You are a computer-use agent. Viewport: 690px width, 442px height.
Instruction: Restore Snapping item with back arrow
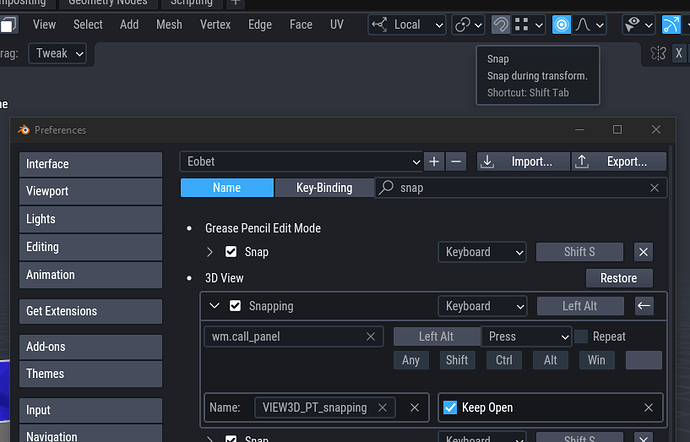click(x=644, y=306)
